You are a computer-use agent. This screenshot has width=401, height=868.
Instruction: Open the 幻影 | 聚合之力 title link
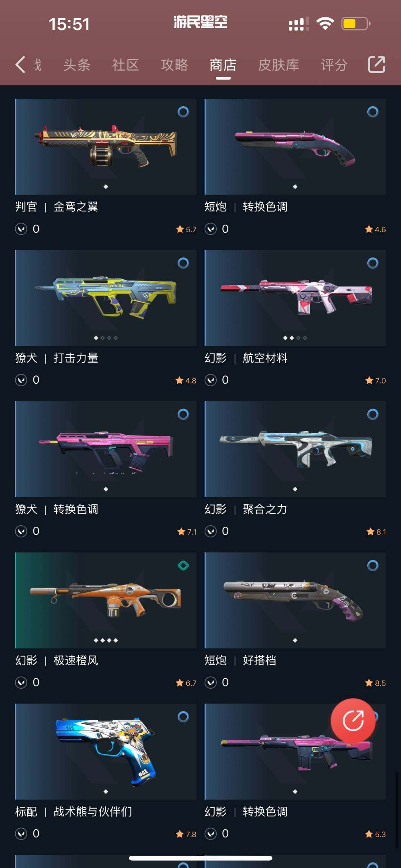(246, 509)
